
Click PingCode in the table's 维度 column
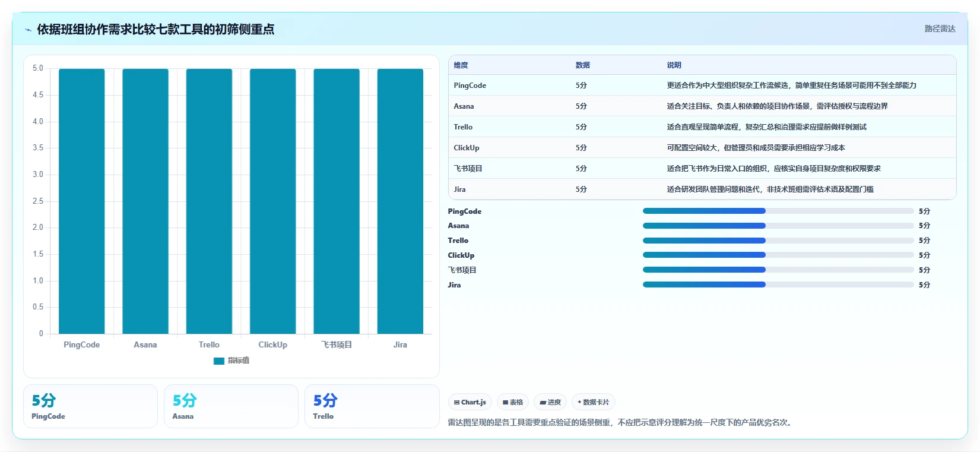click(x=470, y=86)
